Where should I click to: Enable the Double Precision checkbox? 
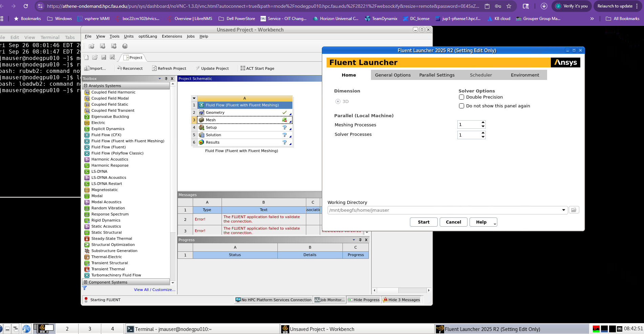click(461, 97)
